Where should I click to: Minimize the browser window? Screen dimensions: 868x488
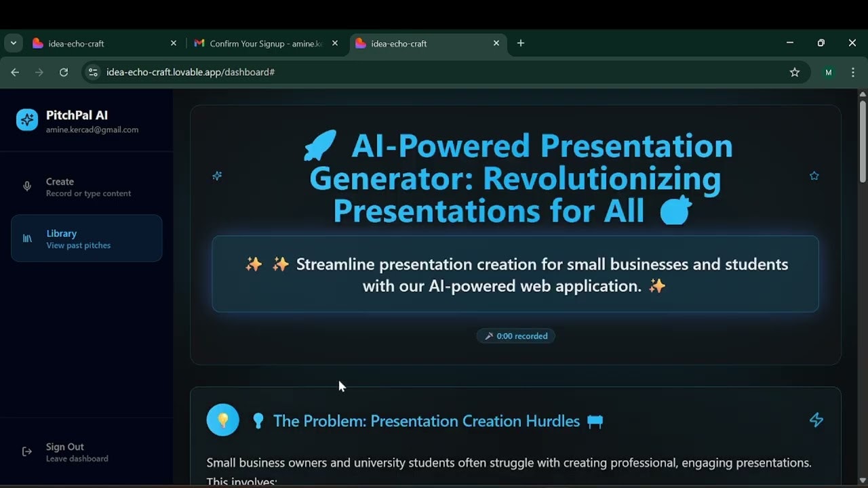point(790,43)
